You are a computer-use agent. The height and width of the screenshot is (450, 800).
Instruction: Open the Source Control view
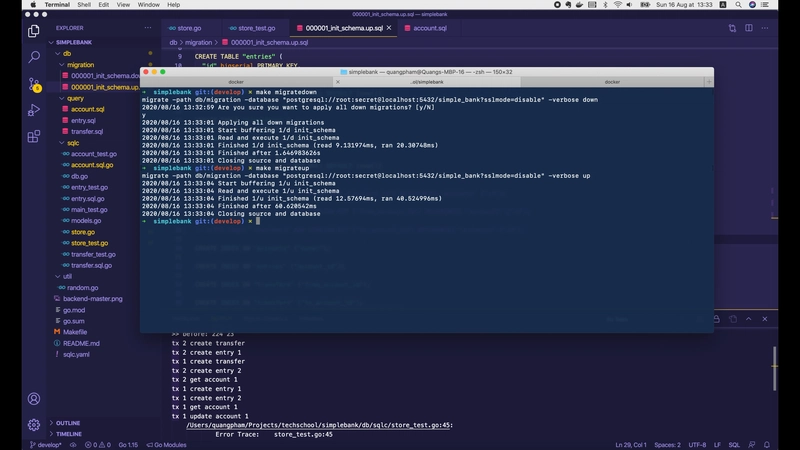pos(34,84)
